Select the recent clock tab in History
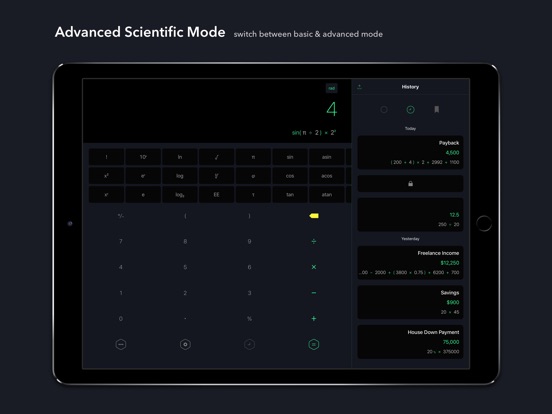 coord(410,109)
